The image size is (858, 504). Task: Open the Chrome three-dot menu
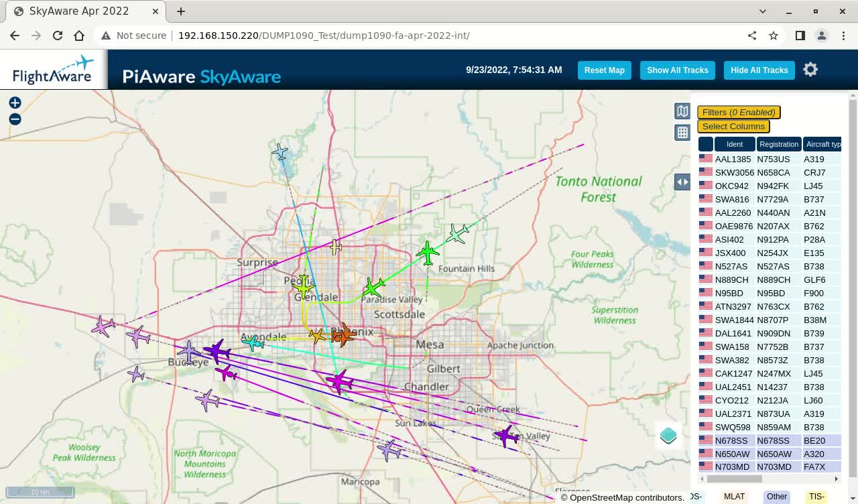(x=843, y=36)
